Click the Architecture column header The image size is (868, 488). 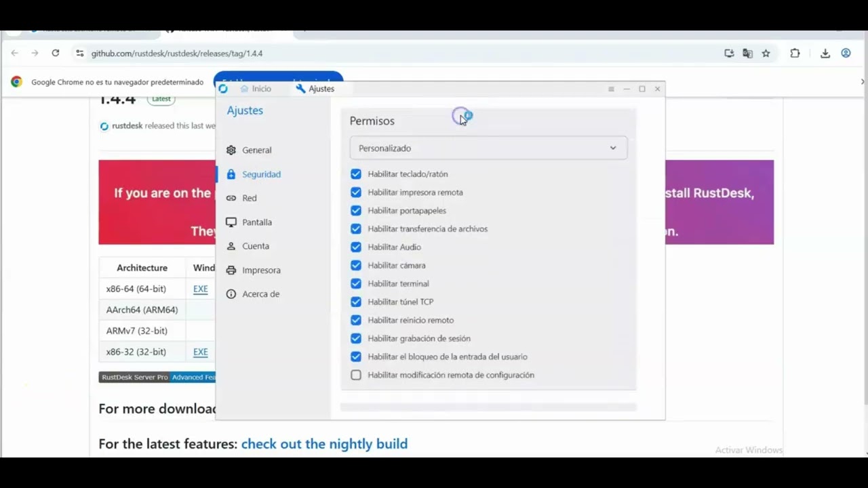(142, 268)
